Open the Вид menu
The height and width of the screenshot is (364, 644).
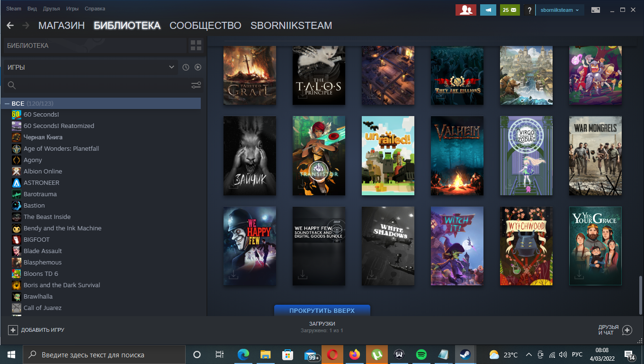coord(32,9)
